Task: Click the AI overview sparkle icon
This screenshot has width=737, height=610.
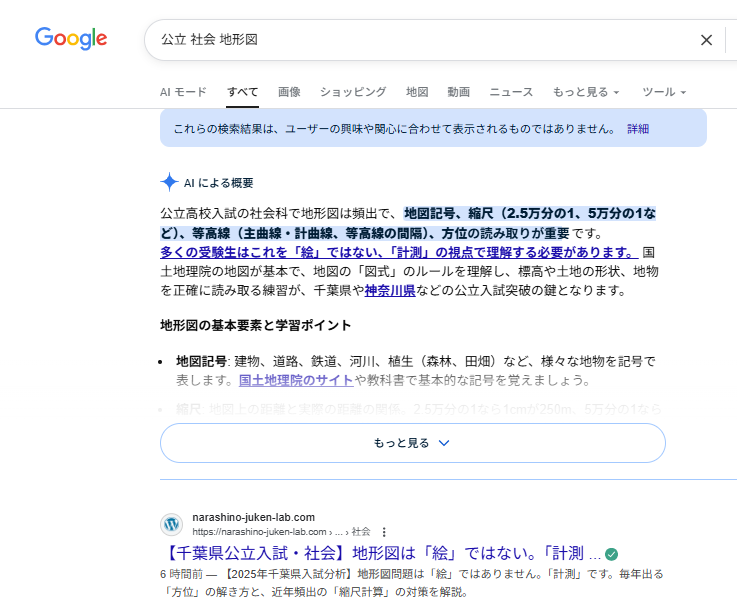Action: pyautogui.click(x=169, y=182)
